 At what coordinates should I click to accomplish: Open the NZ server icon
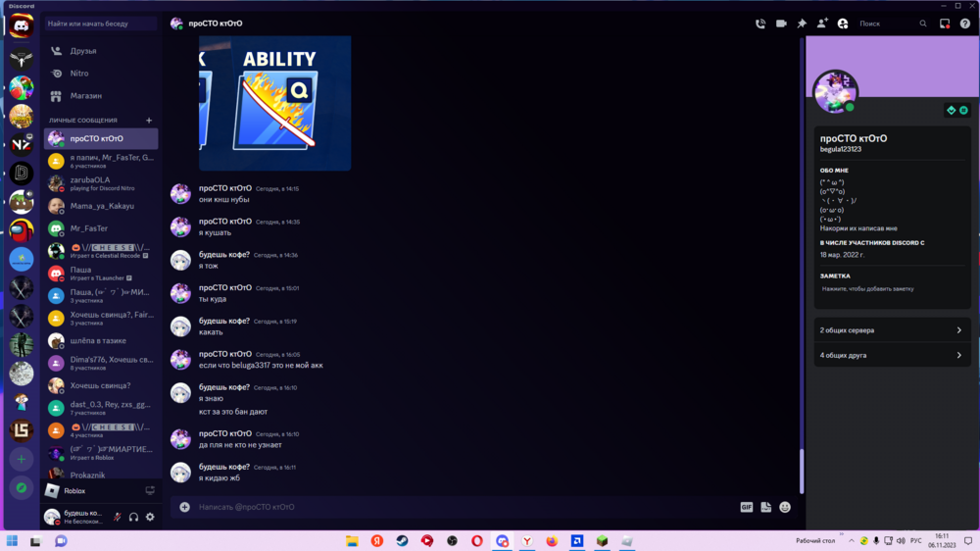[x=22, y=144]
